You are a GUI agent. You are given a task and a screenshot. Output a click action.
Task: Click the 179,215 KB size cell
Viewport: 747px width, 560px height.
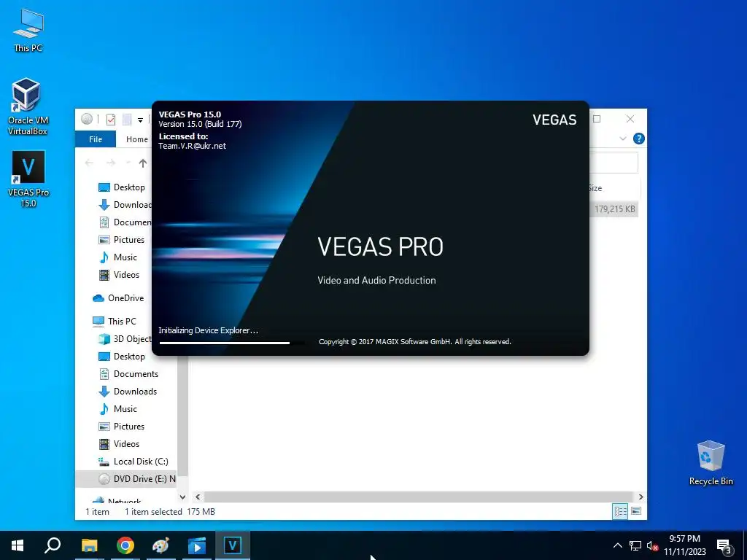point(614,209)
